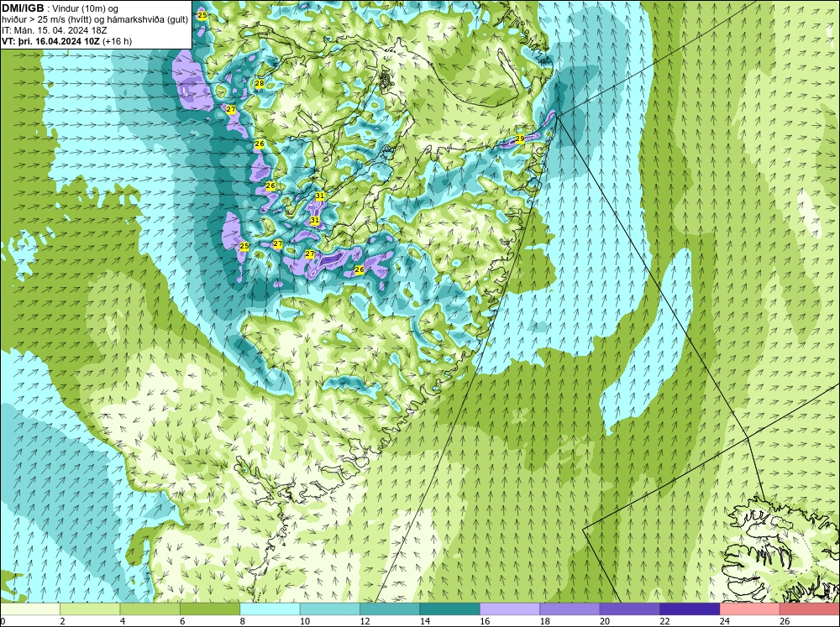Pick the 14–16 m/s dark teal swatch
The height and width of the screenshot is (627, 840).
[x=450, y=609]
